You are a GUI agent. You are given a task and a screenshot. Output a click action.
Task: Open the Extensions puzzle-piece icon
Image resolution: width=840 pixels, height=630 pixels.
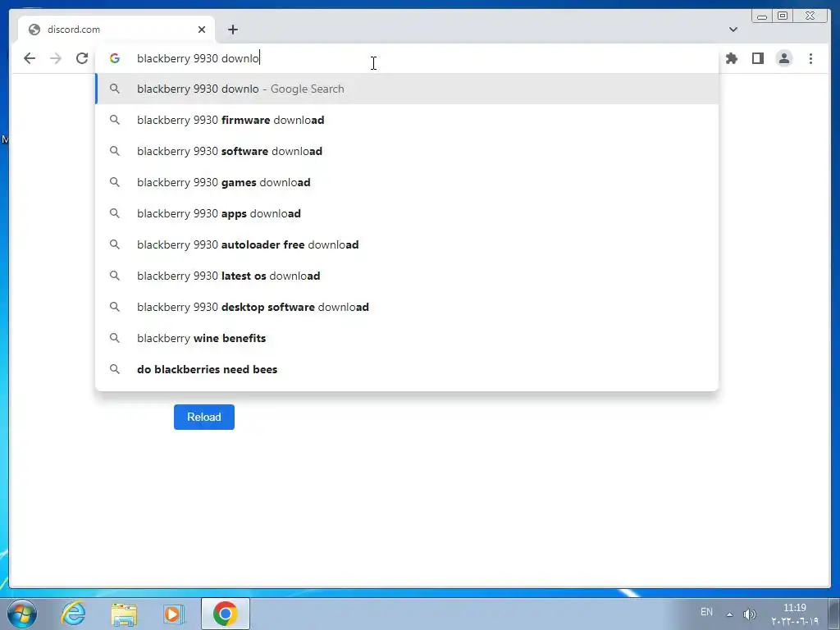click(x=731, y=58)
